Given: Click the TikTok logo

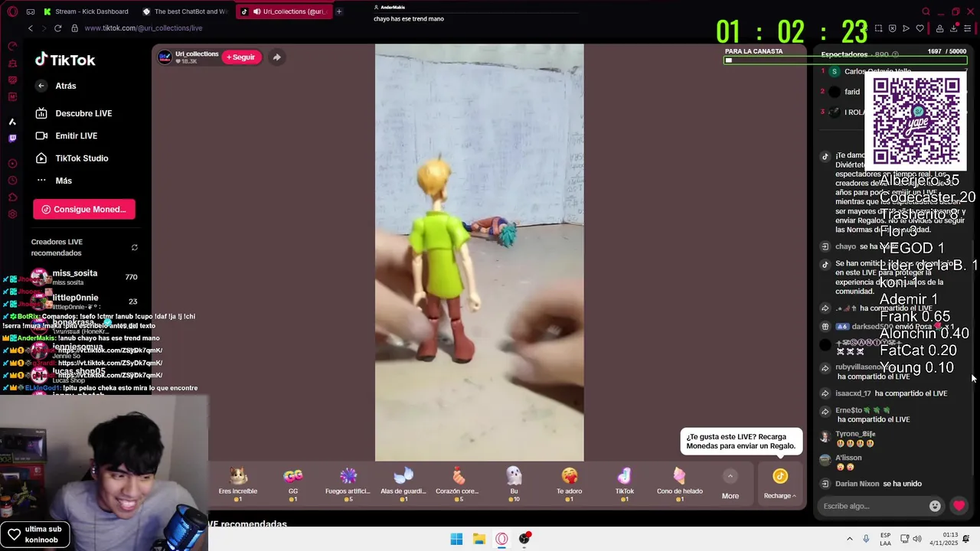Looking at the screenshot, I should pos(65,60).
